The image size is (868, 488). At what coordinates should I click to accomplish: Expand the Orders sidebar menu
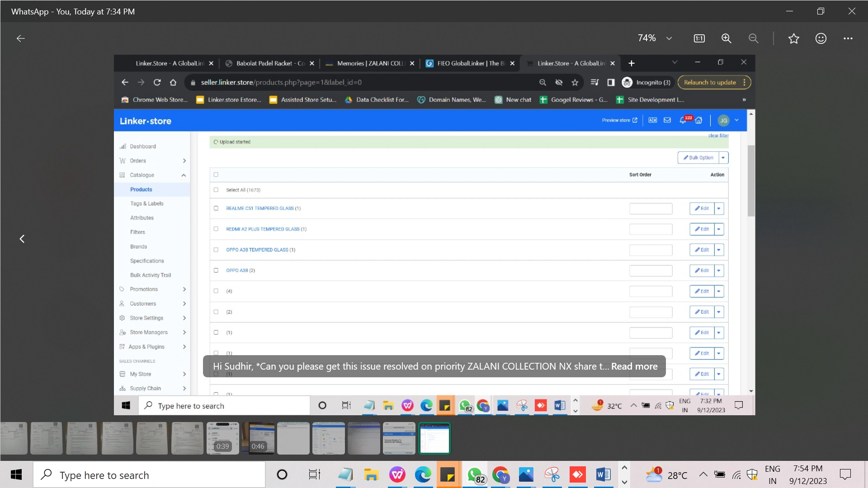pyautogui.click(x=152, y=161)
